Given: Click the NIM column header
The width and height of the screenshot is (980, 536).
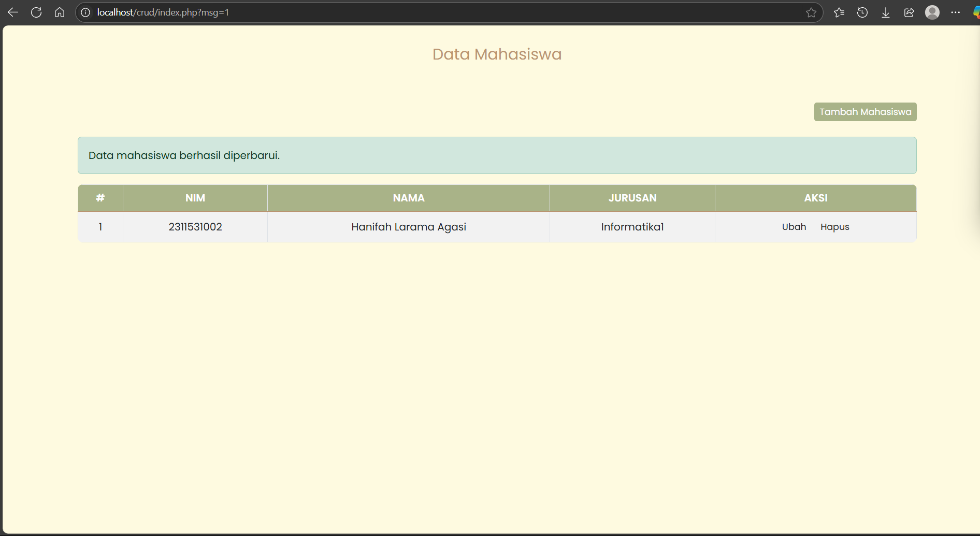Looking at the screenshot, I should pos(195,198).
